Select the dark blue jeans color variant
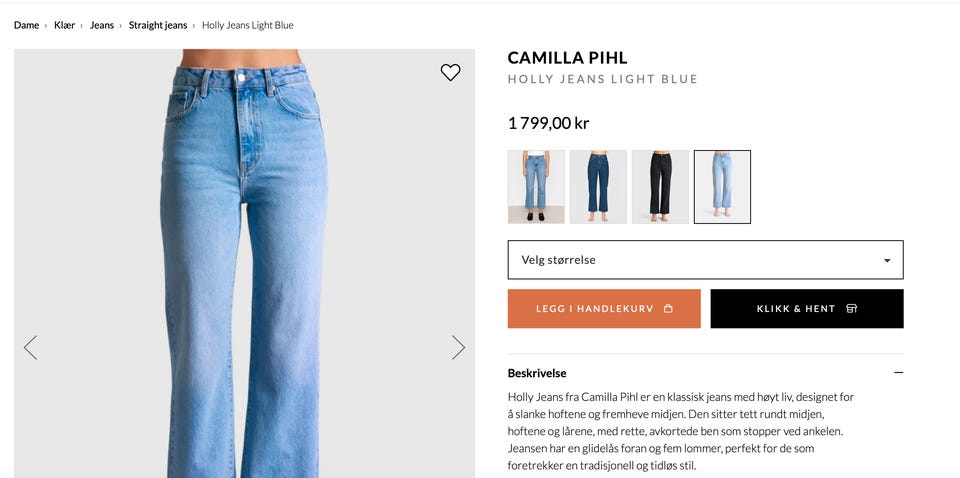The image size is (960, 478). 598,187
